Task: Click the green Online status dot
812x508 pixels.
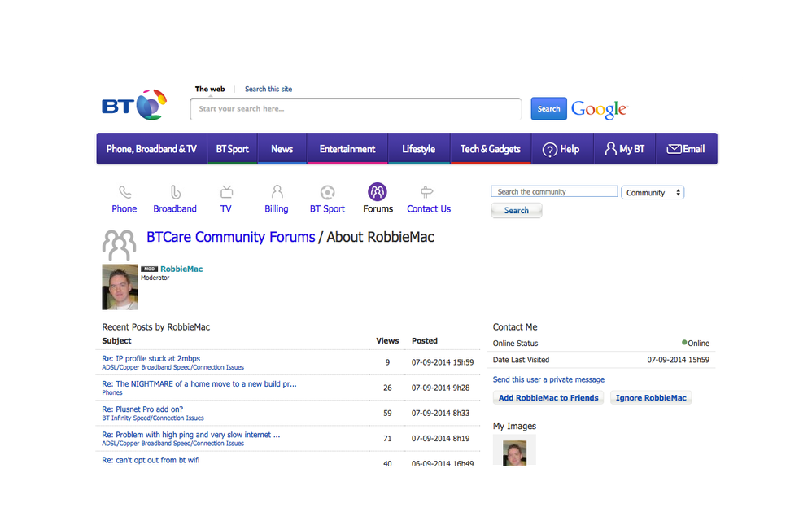Action: [x=684, y=343]
